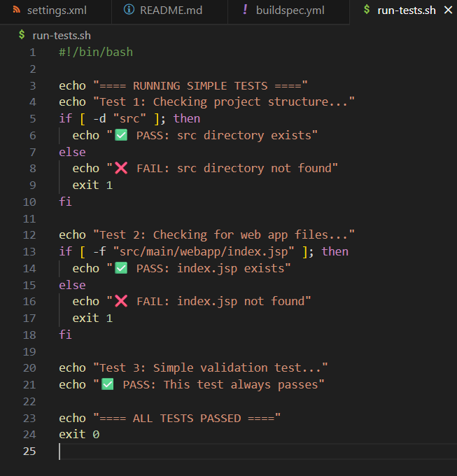Click the "src directory not found" text
The image size is (457, 476).
(x=254, y=169)
